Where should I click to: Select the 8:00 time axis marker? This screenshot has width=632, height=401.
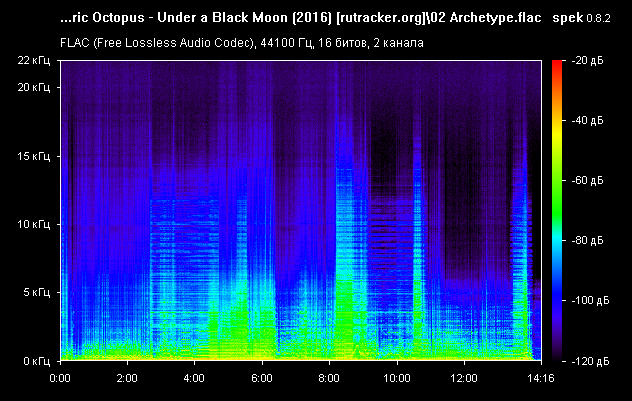coord(330,379)
